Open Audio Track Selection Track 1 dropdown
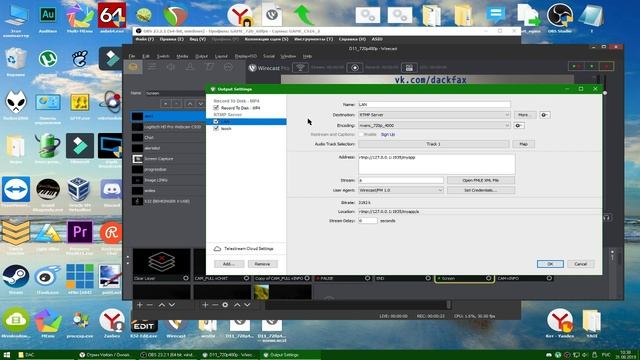Screen dimensions: 640x360 click(433, 144)
